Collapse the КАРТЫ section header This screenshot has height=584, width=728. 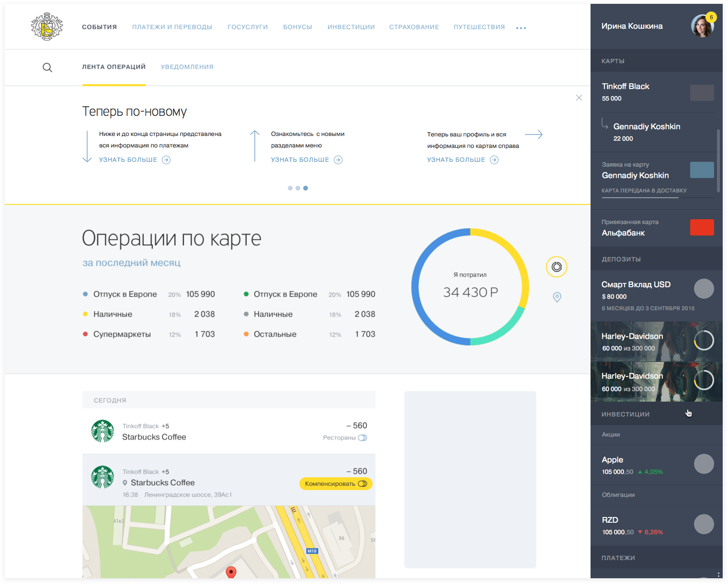[657, 61]
